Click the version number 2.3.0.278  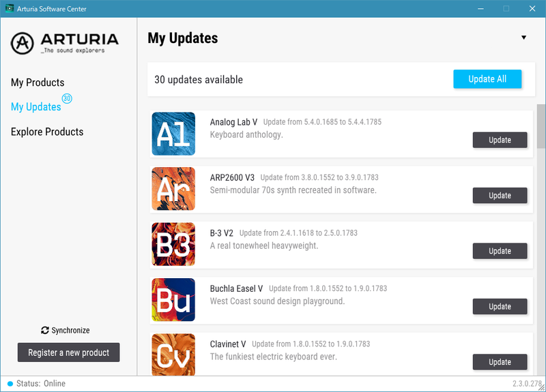tap(526, 384)
